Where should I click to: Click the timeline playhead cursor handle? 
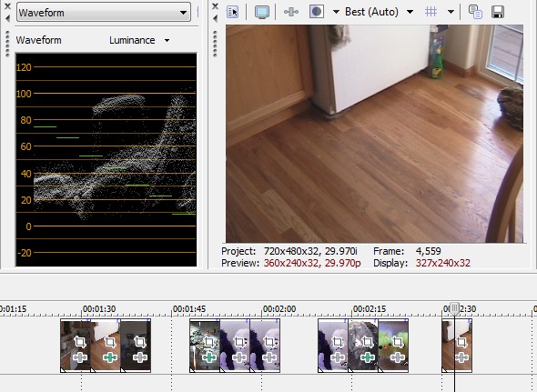[454, 308]
